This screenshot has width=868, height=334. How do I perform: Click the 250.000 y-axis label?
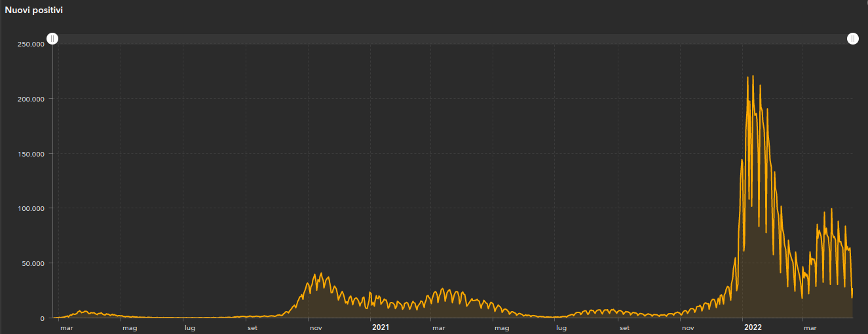[31, 44]
